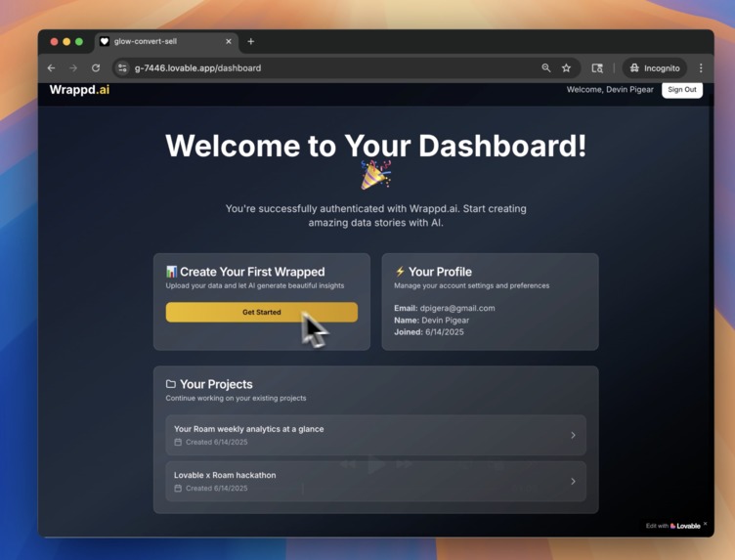735x560 pixels.
Task: Click the bar chart icon beside Create Your First Wrapped
Action: click(x=172, y=272)
